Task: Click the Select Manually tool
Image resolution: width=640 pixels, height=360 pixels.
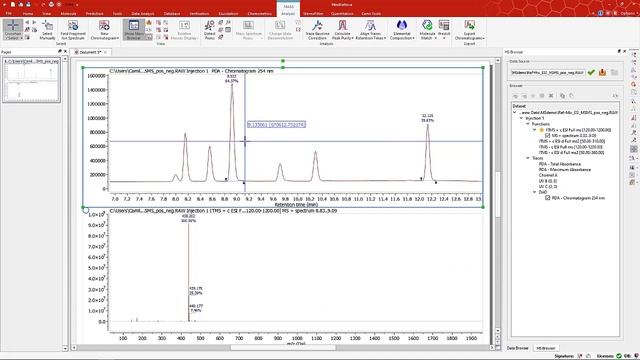Action: [47, 29]
